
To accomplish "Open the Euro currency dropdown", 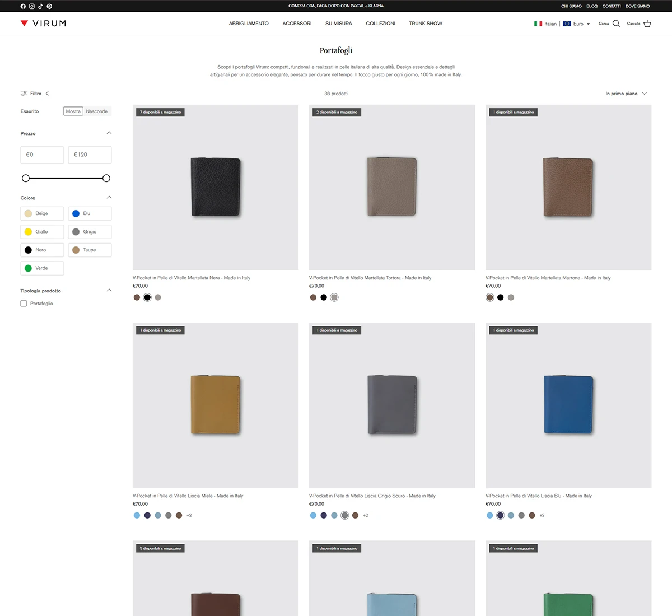I will pos(577,24).
